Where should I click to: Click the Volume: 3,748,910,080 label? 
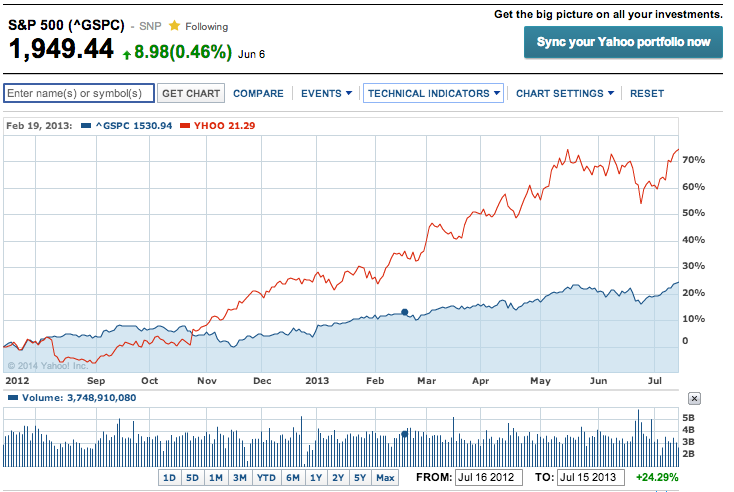tap(79, 398)
